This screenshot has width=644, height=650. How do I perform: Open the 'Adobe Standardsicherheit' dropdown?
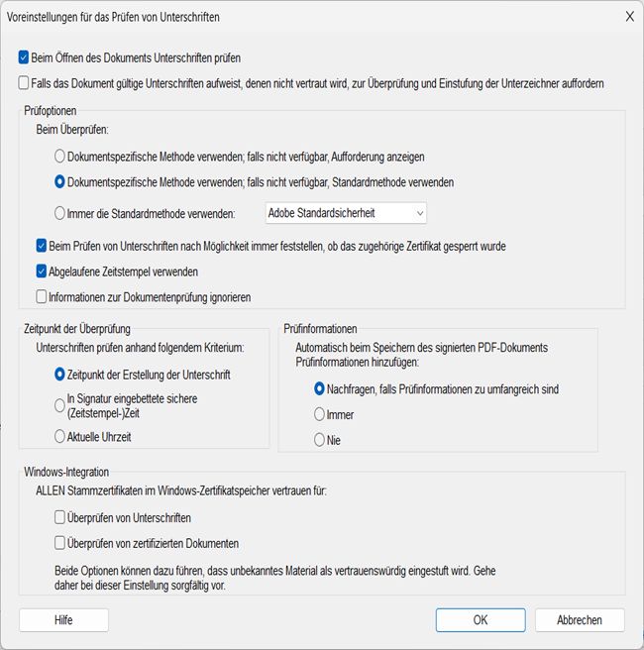pyautogui.click(x=346, y=213)
